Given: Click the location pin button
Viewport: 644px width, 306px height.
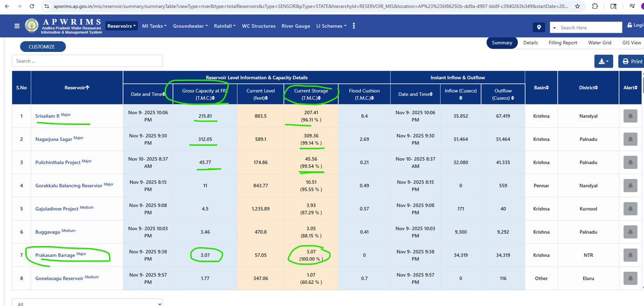Looking at the screenshot, I should [539, 27].
